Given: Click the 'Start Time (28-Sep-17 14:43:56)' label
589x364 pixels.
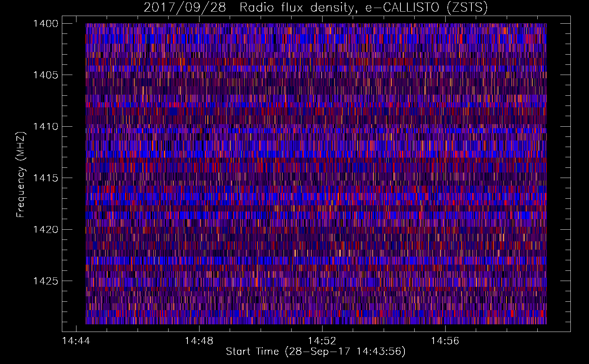Looking at the screenshot, I should click(x=316, y=352).
